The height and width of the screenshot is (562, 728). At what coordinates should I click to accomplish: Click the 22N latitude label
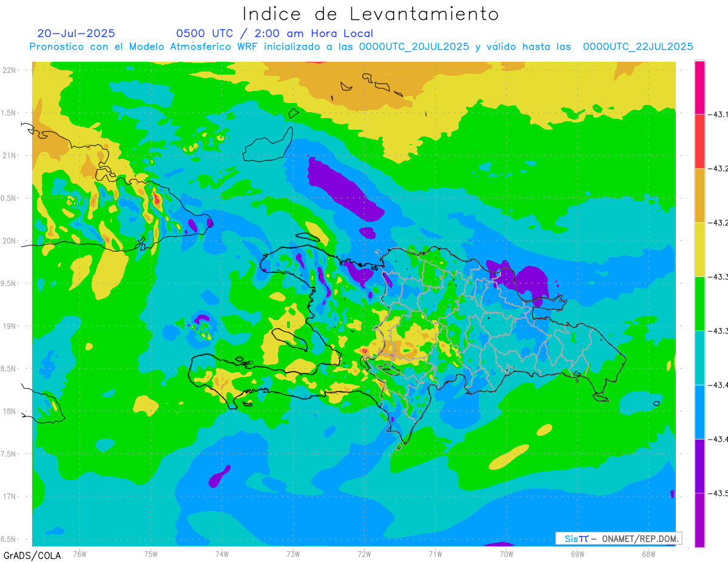(10, 70)
